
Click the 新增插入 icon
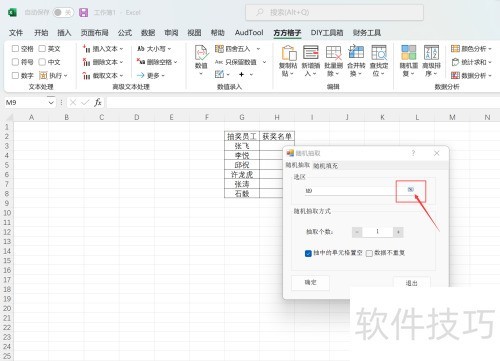point(311,53)
